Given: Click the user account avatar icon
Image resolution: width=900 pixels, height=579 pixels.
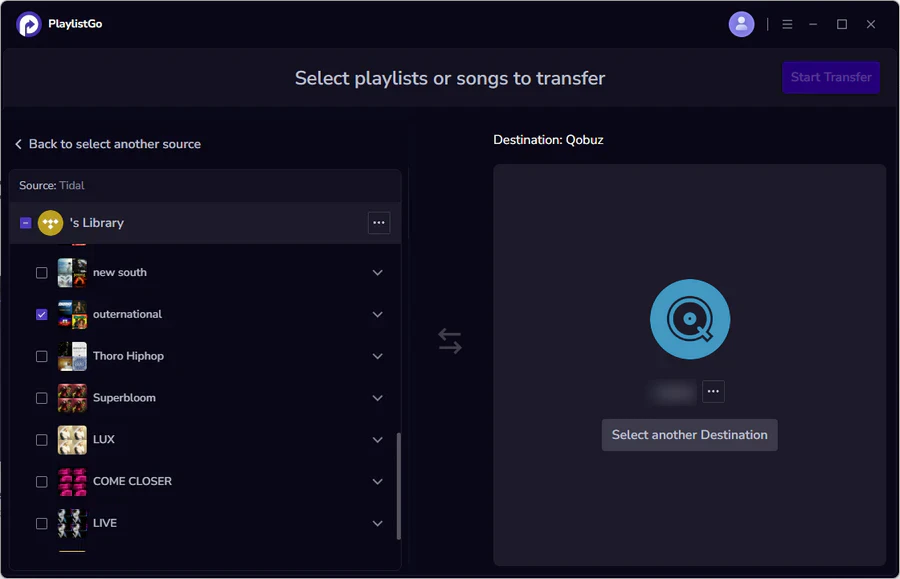Looking at the screenshot, I should 741,24.
